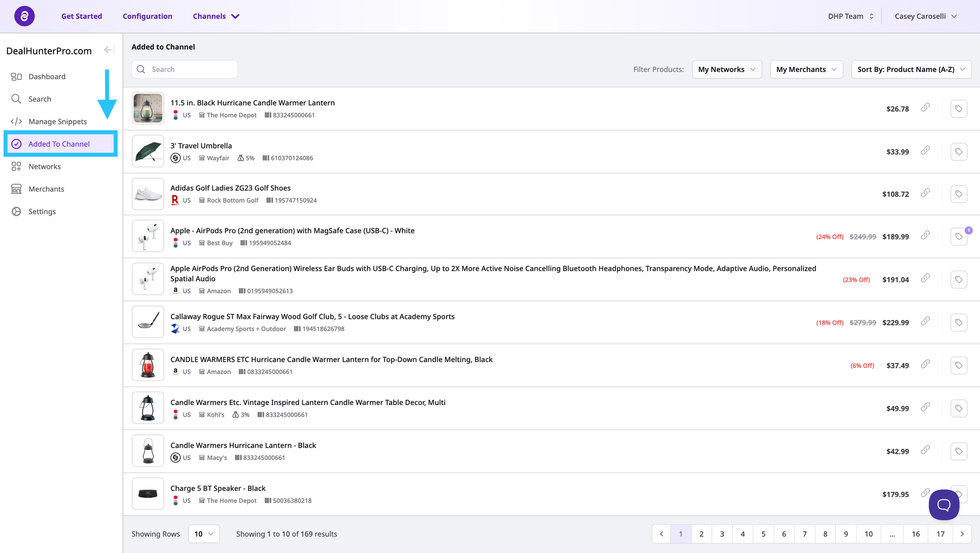Image resolution: width=980 pixels, height=553 pixels.
Task: Click the link icon for Callaway Rogue Golf Club
Action: (925, 321)
